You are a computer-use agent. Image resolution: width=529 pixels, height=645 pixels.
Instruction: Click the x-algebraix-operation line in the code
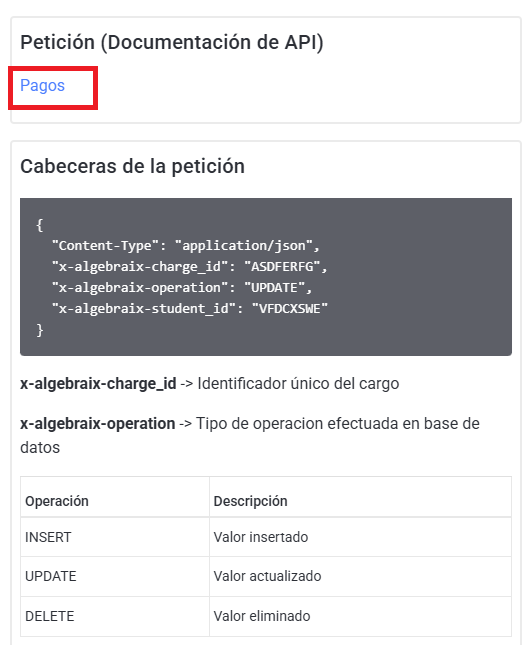point(182,288)
